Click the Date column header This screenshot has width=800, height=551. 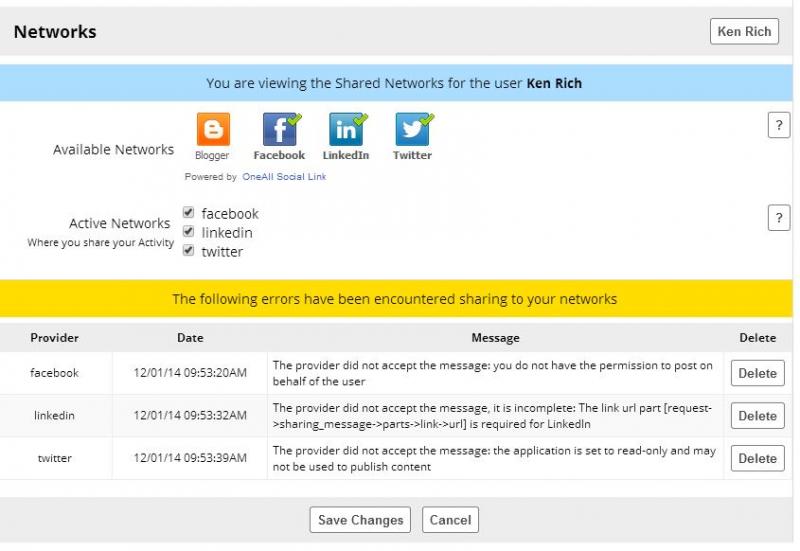190,338
